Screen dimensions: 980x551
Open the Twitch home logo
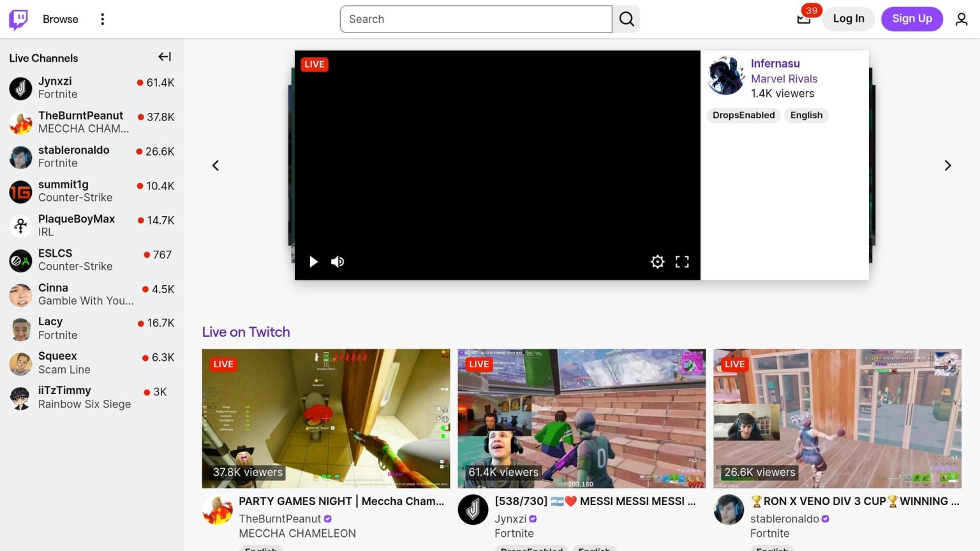pos(19,19)
